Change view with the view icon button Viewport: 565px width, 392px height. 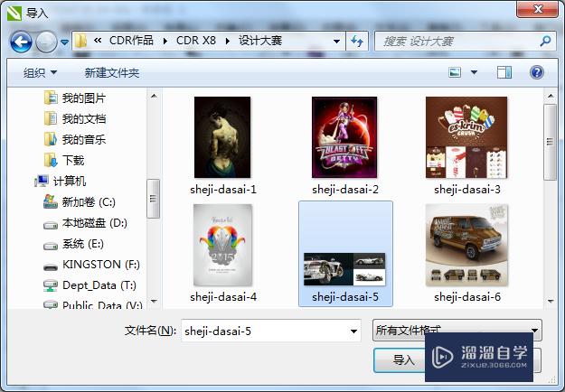coord(455,72)
